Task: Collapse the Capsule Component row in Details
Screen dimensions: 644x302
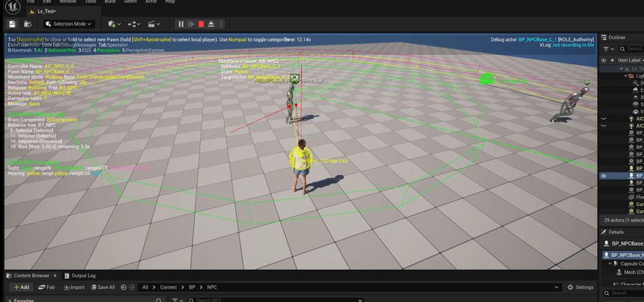Action: point(610,264)
